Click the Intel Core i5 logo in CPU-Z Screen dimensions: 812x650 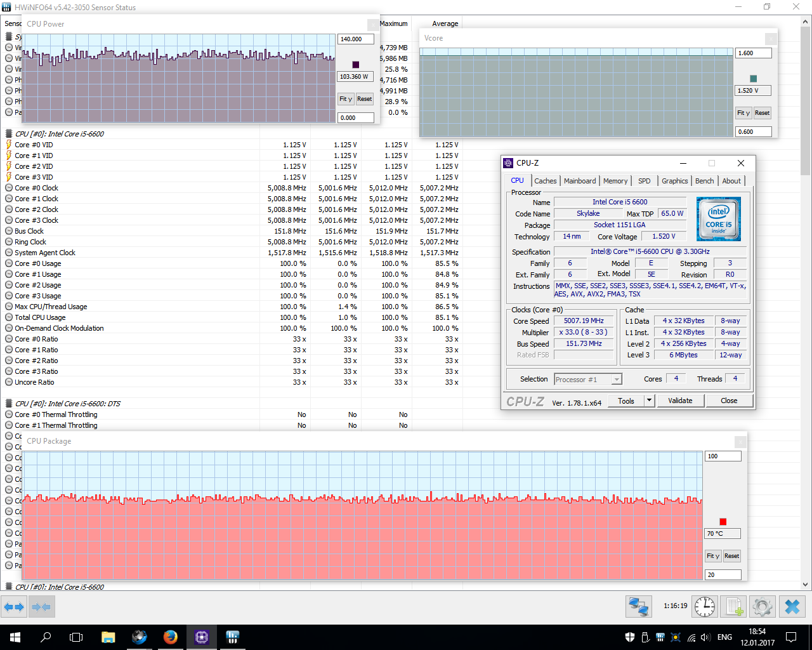(x=718, y=219)
